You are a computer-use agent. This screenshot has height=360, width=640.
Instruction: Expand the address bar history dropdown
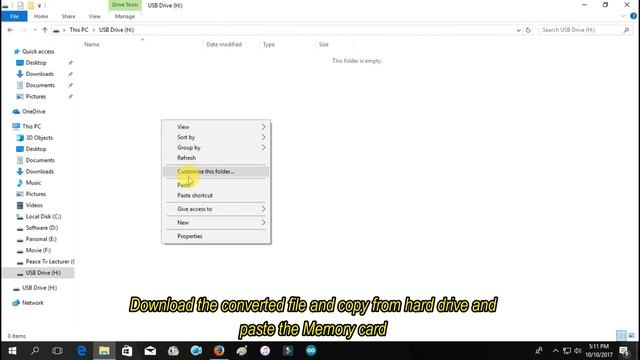(x=518, y=30)
